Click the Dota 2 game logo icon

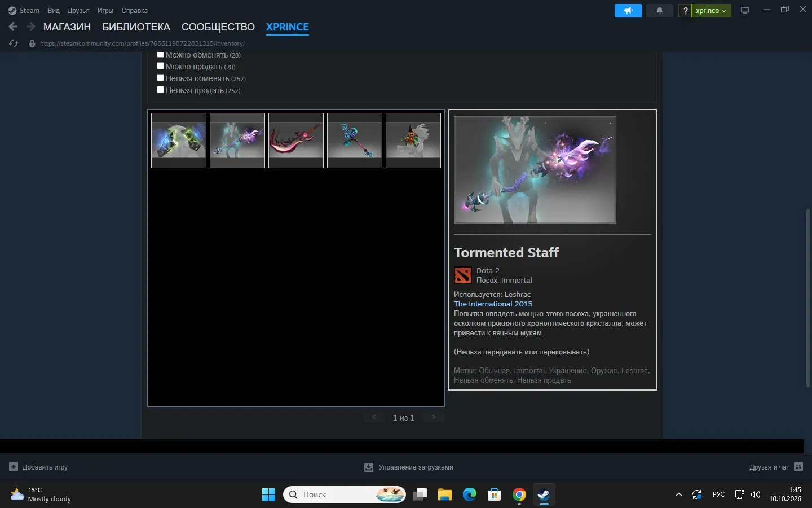[463, 275]
